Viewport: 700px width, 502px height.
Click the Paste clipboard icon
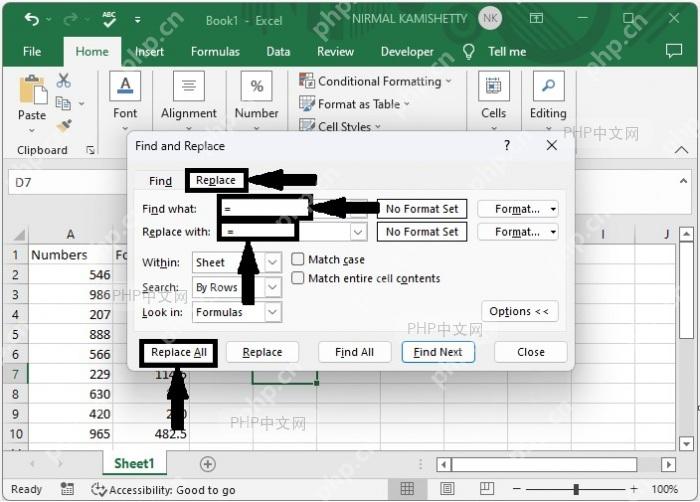pos(33,90)
